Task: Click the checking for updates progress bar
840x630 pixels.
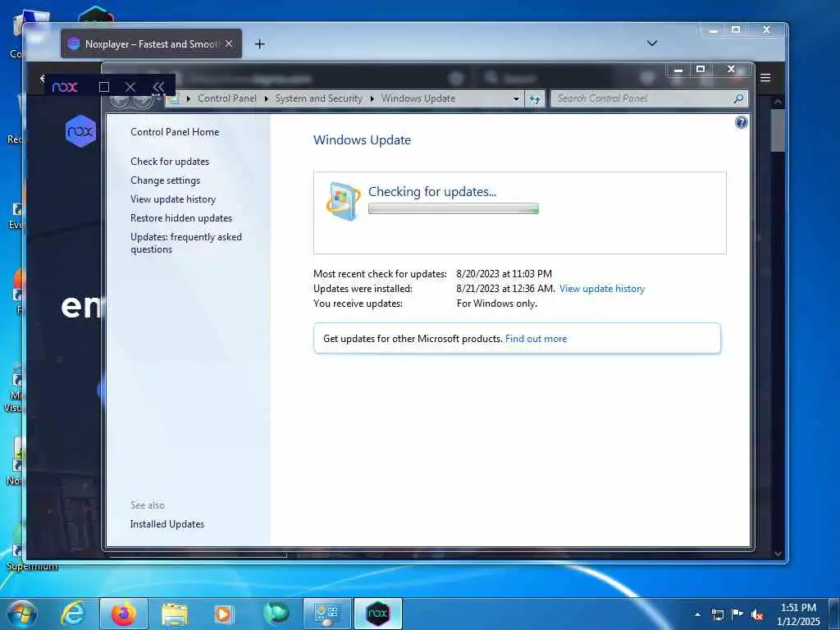Action: [x=453, y=209]
